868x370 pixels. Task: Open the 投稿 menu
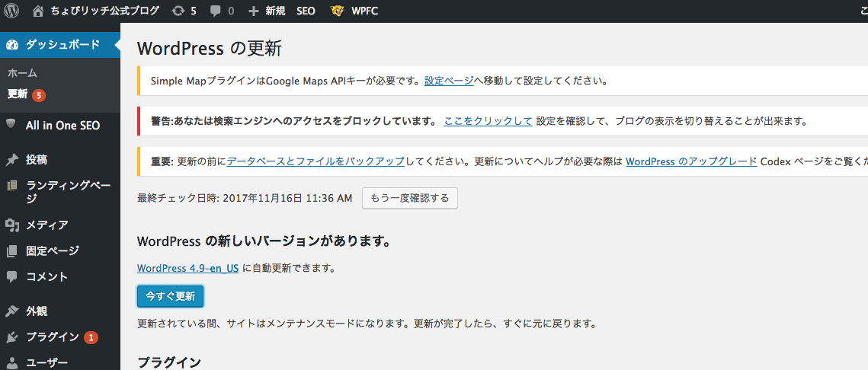[37, 160]
